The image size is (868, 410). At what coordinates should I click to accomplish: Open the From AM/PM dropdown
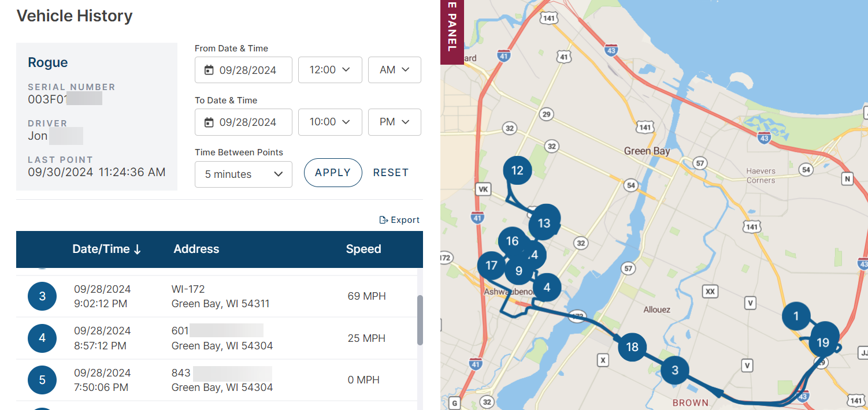coord(395,70)
